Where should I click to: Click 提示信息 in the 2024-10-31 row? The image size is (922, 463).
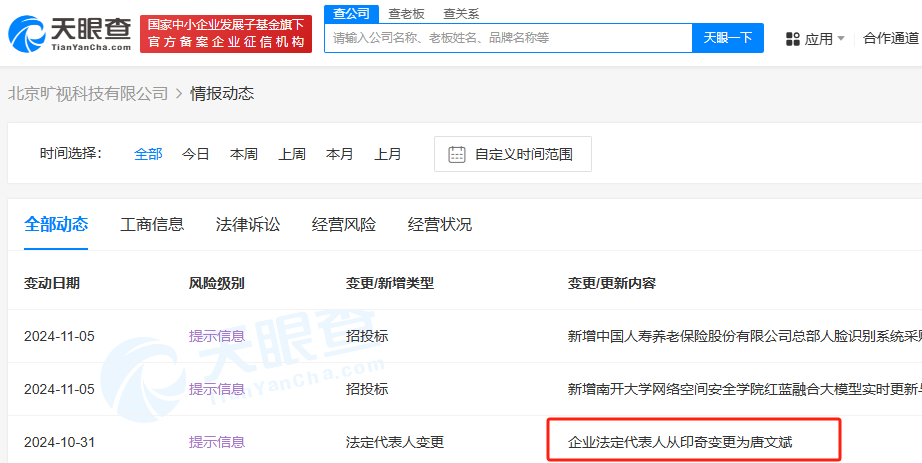[217, 442]
